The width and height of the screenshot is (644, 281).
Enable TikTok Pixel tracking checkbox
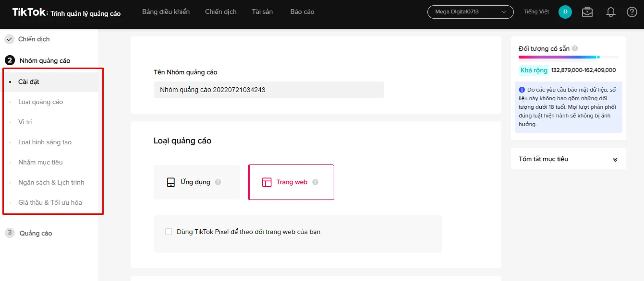169,232
